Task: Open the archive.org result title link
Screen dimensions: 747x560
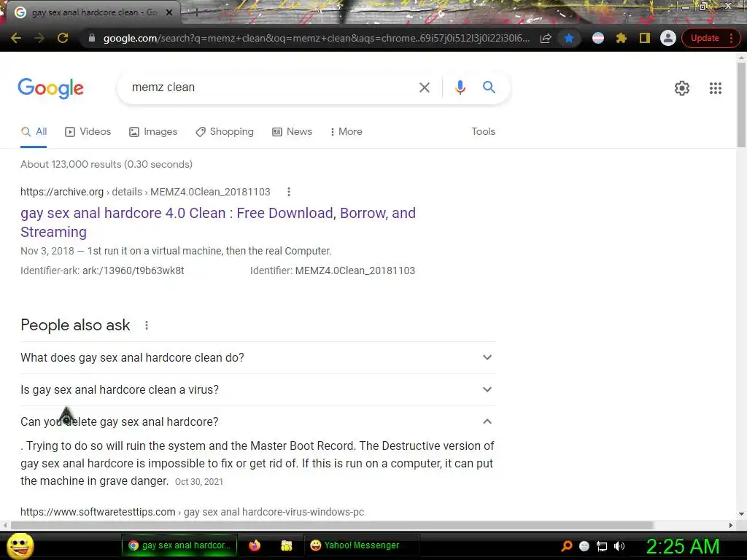Action: pos(217,222)
